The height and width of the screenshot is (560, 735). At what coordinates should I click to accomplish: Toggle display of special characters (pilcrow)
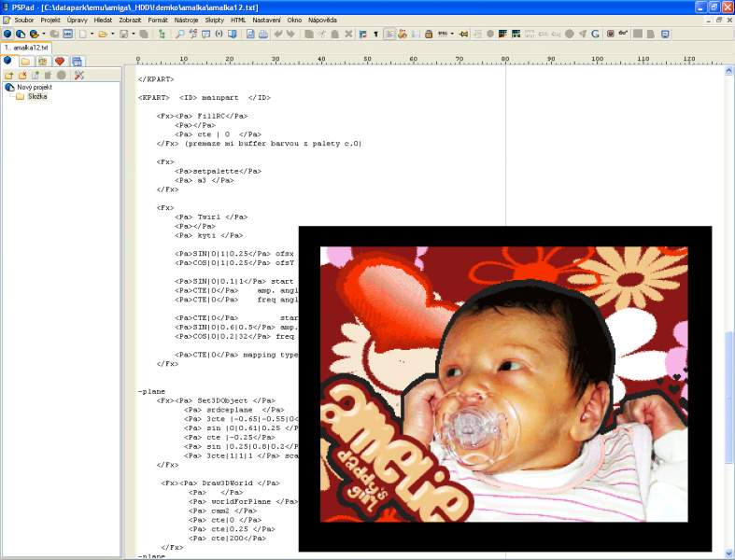375,34
